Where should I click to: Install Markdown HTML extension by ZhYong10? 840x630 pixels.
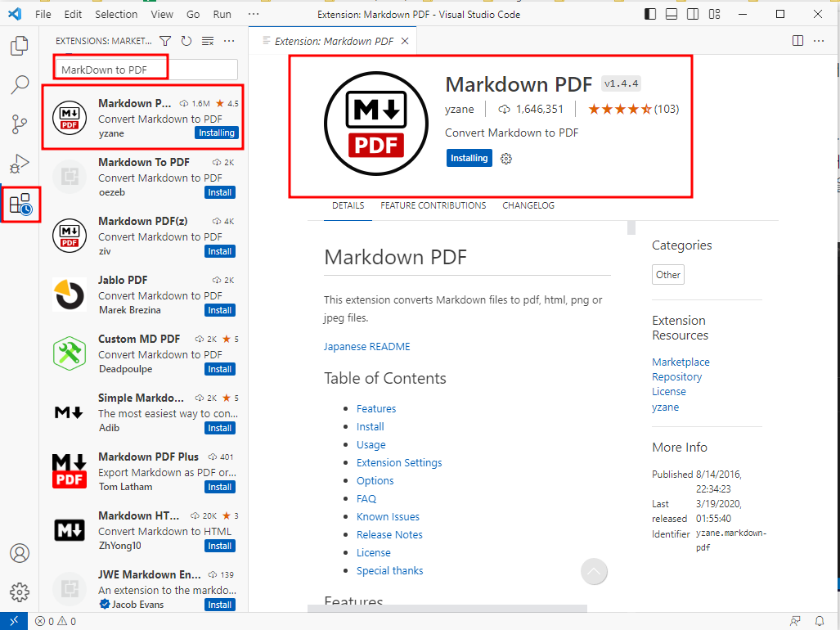220,546
